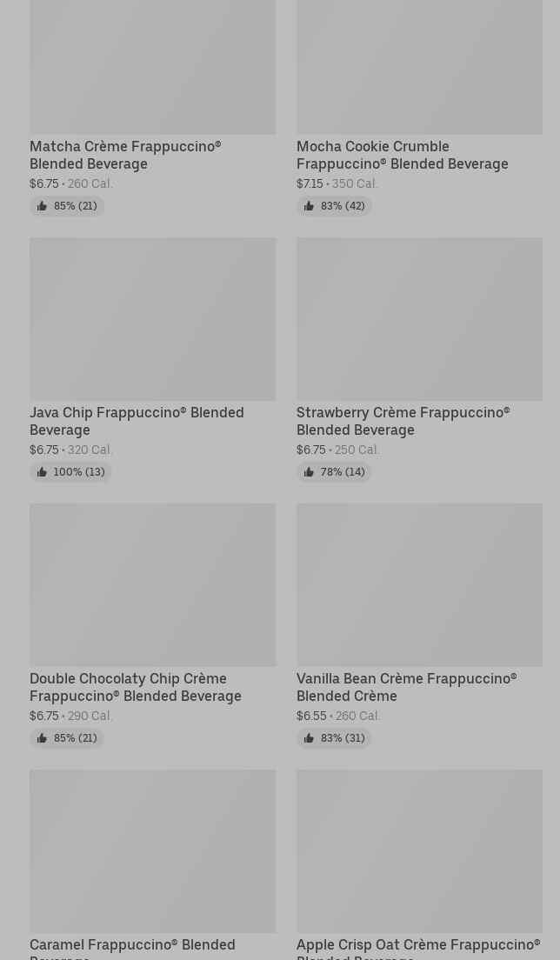Click the Caramel Frappuccino product image
The width and height of the screenshot is (560, 960).
coord(152,850)
